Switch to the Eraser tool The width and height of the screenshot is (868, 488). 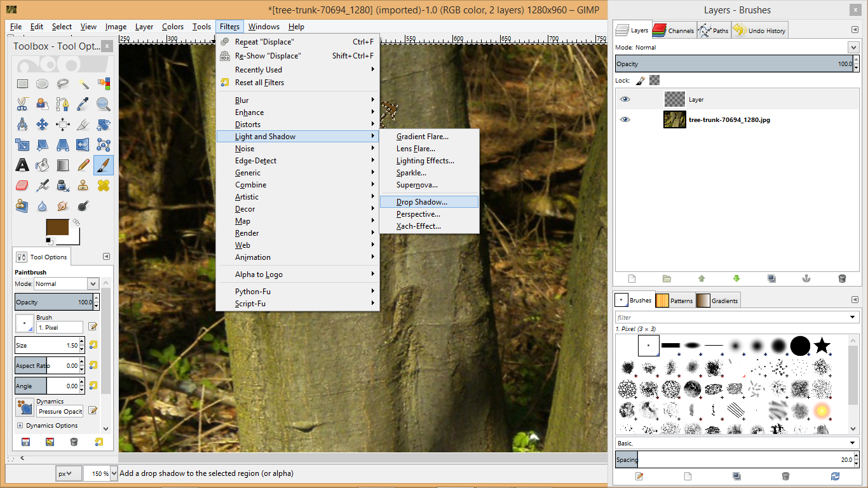coord(22,185)
